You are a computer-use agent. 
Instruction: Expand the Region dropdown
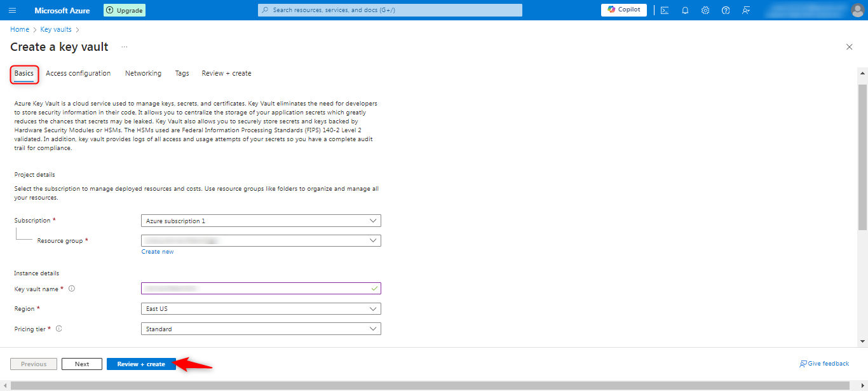coord(261,308)
